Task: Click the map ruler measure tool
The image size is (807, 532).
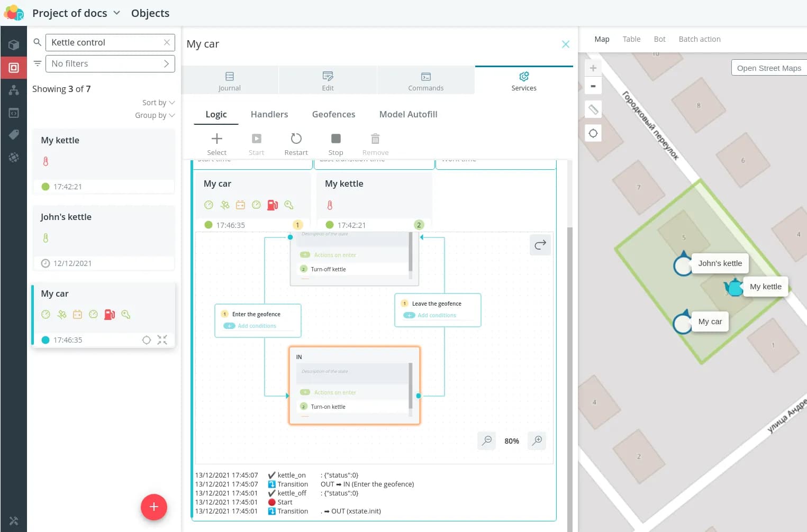Action: click(593, 109)
